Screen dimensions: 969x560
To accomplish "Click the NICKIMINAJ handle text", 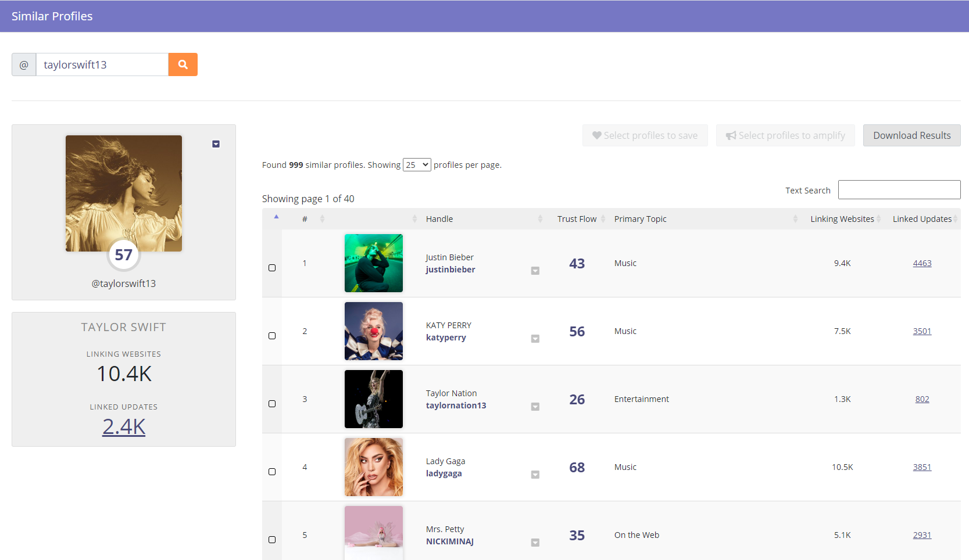I will click(x=450, y=541).
